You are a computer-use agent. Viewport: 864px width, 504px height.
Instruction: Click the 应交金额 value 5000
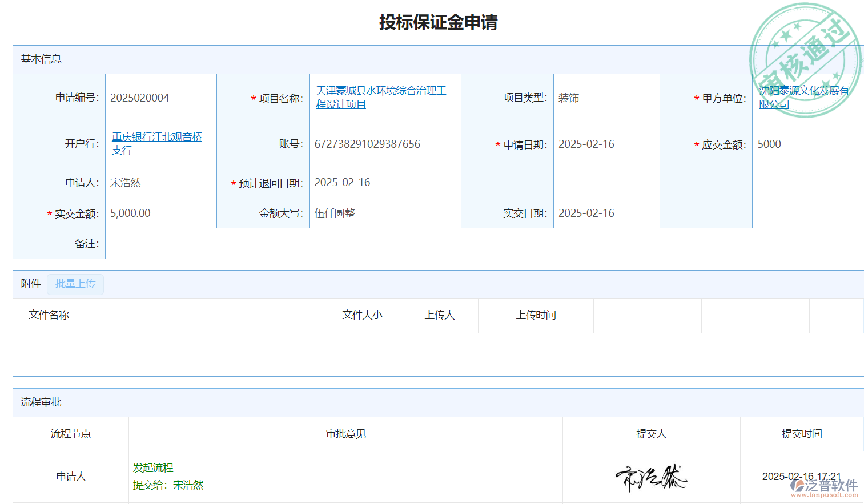pos(769,144)
